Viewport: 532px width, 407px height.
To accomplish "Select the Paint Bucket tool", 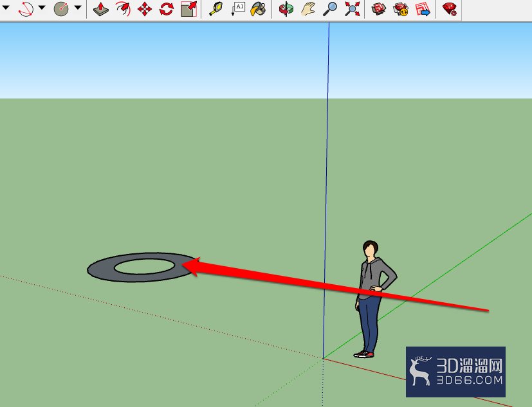I will pyautogui.click(x=258, y=9).
